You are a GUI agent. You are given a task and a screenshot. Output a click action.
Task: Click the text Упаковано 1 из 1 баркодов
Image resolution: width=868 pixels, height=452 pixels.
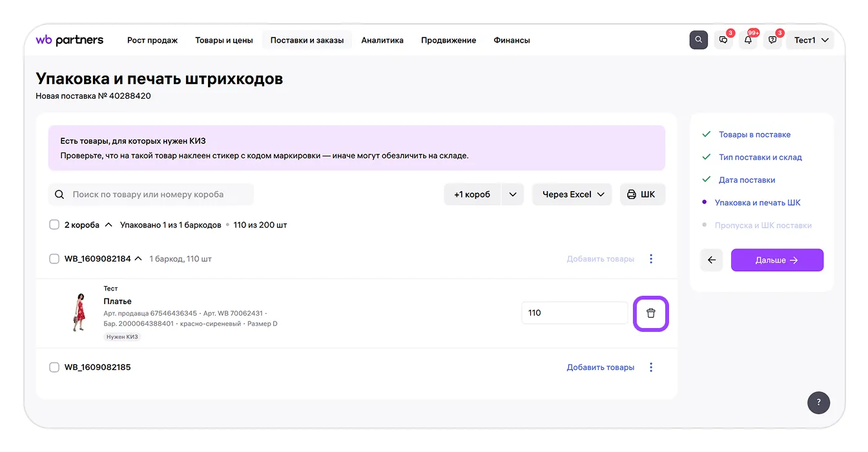[x=170, y=225]
